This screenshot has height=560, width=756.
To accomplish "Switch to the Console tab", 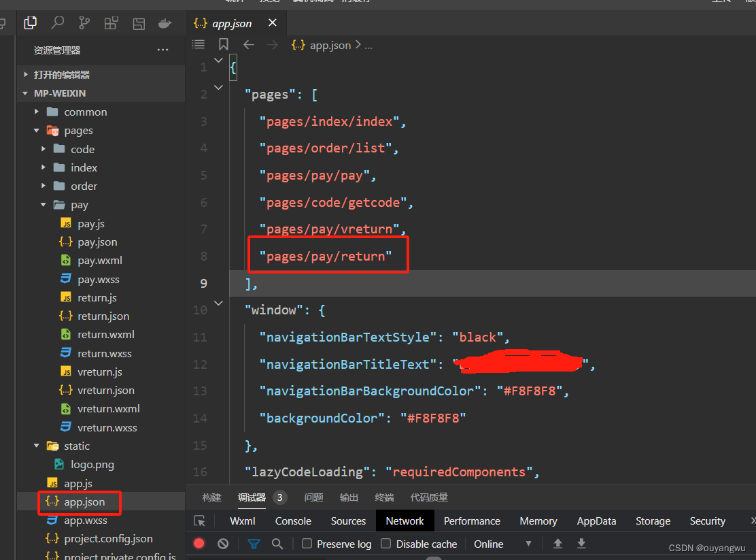I will 293,521.
